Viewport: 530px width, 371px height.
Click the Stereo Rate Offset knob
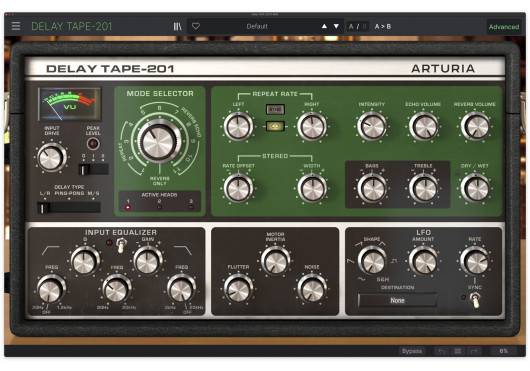(x=238, y=188)
